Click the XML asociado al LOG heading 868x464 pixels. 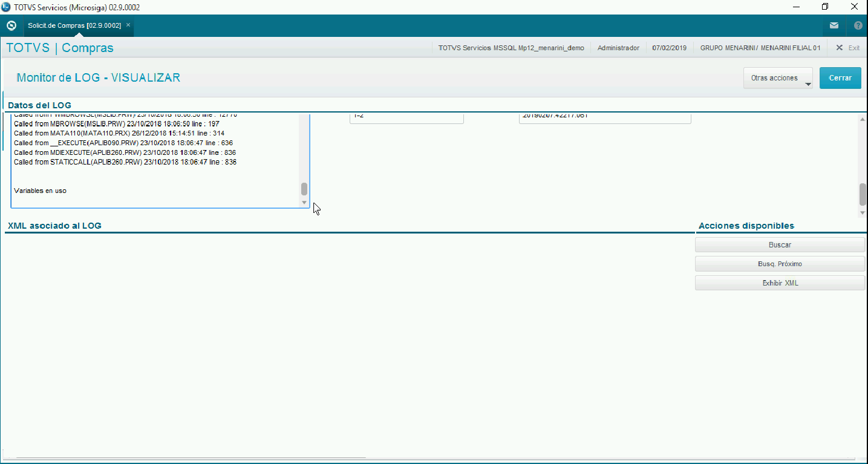coord(54,226)
